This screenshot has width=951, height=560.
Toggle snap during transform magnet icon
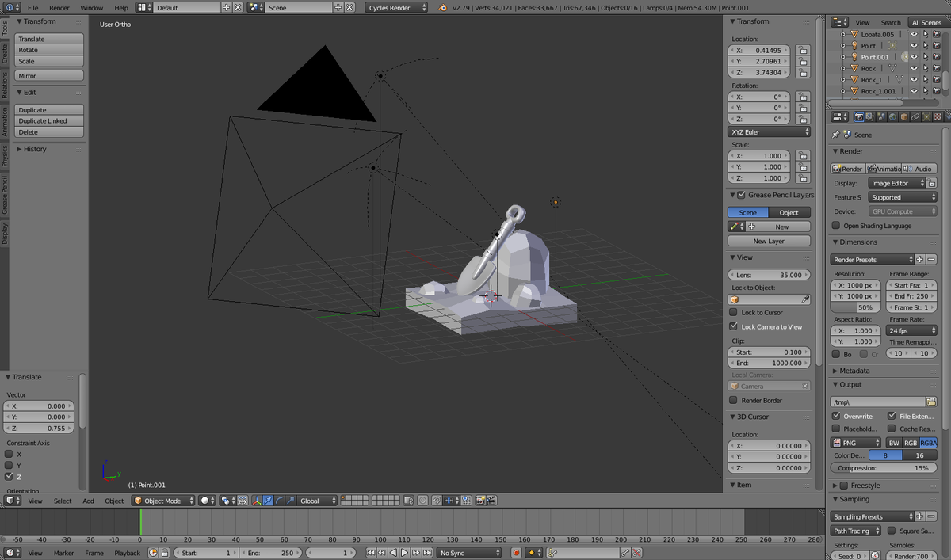[435, 501]
